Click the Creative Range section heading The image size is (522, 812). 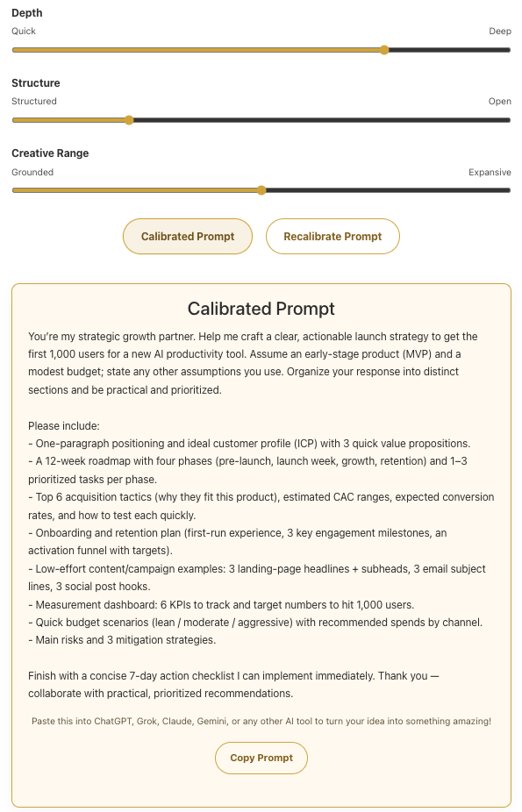pyautogui.click(x=50, y=153)
